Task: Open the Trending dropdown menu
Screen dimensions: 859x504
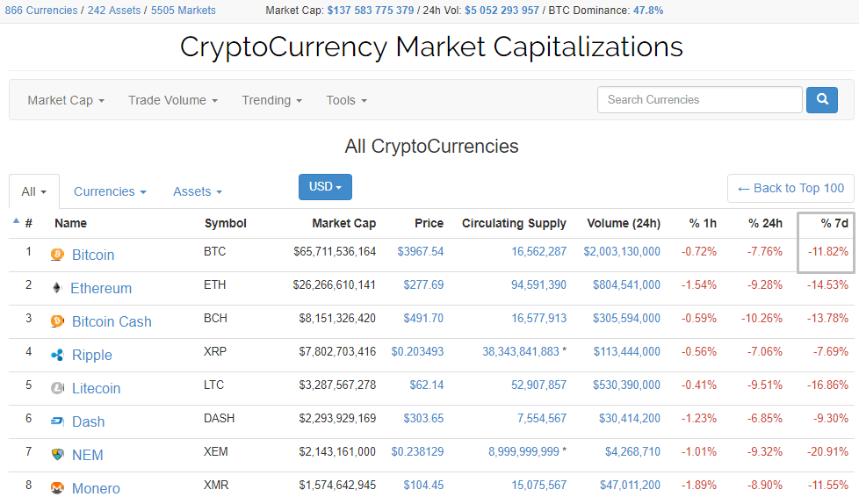Action: [271, 100]
